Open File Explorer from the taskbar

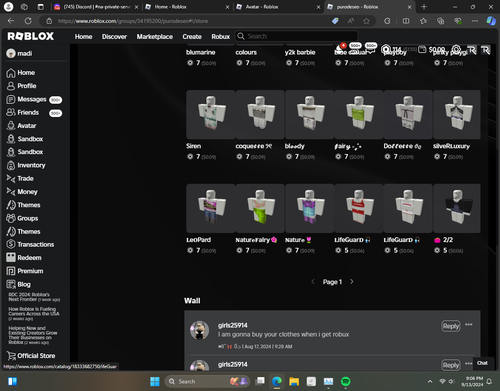tap(294, 381)
